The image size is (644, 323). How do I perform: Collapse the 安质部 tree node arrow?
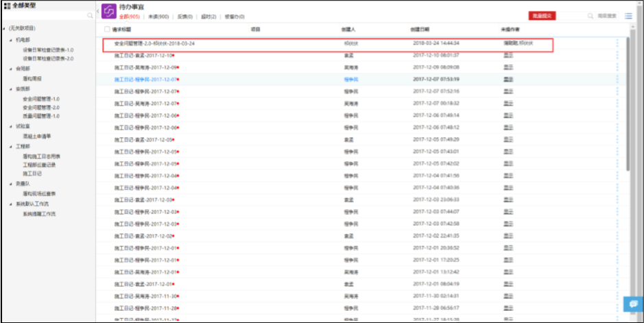tap(11, 89)
